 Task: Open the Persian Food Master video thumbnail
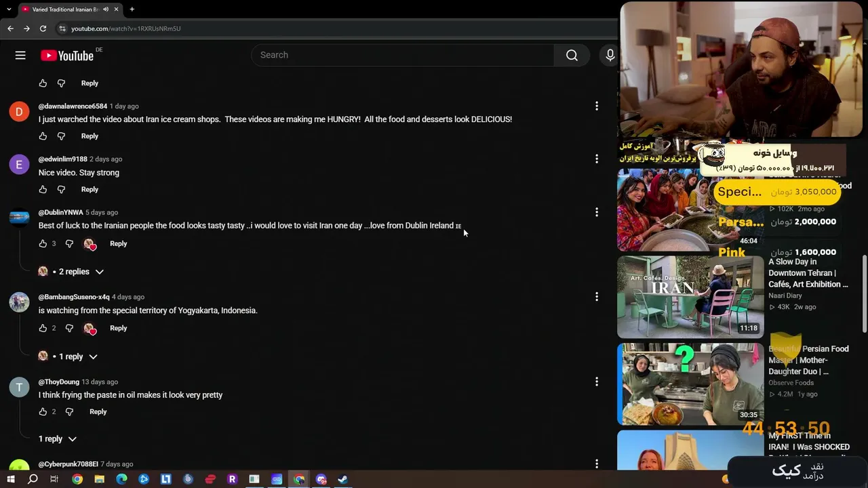690,384
